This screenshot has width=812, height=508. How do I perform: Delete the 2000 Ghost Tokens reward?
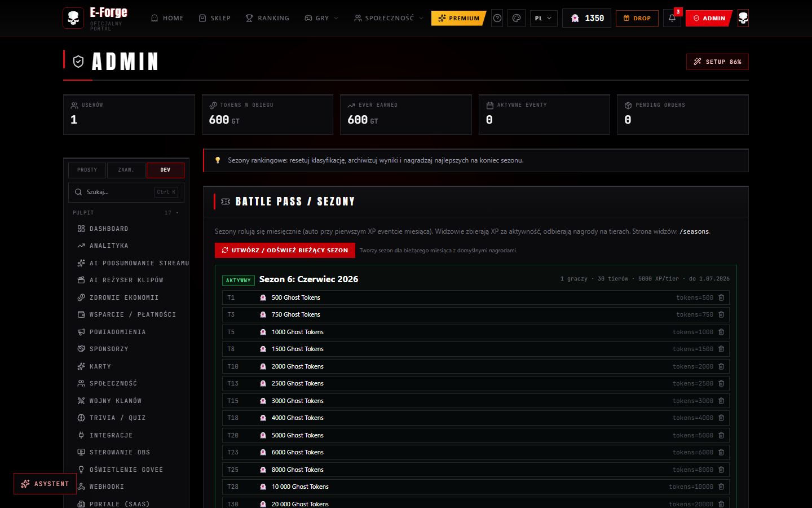pyautogui.click(x=721, y=366)
